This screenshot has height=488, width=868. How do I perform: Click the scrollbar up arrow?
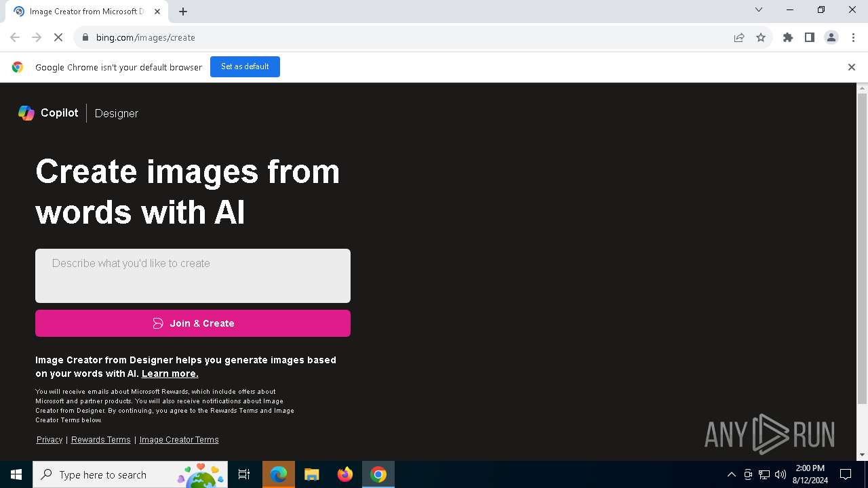point(863,88)
